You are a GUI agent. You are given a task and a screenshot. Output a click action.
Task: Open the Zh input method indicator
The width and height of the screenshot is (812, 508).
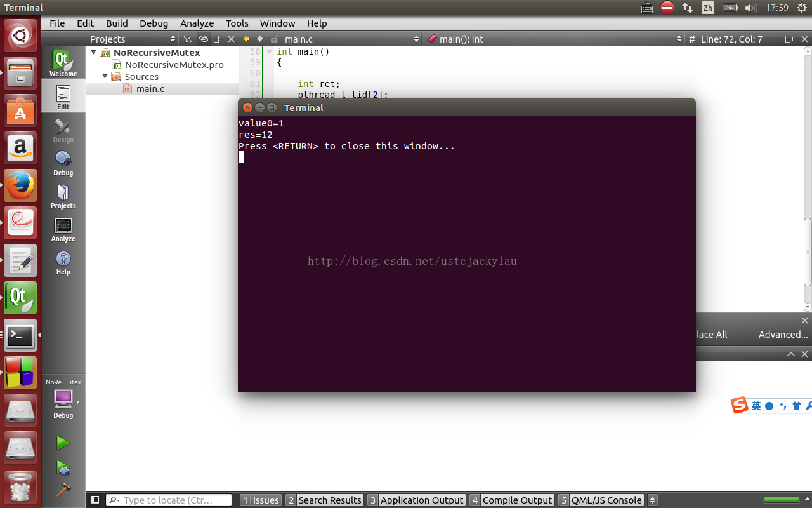[x=708, y=8]
